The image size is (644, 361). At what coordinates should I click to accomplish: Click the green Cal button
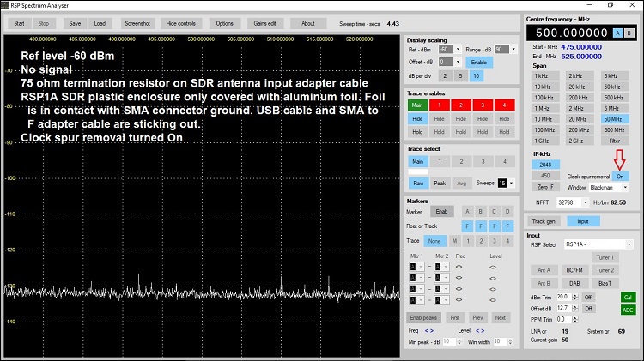tap(629, 297)
